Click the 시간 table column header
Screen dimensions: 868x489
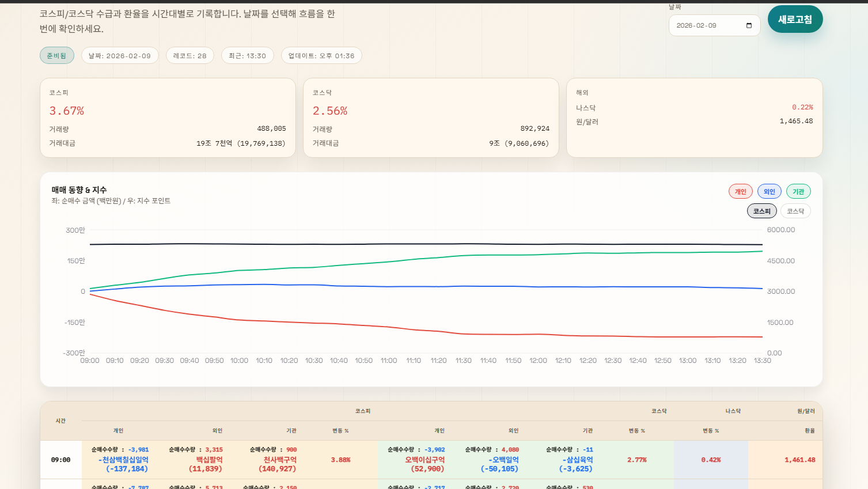tap(60, 421)
